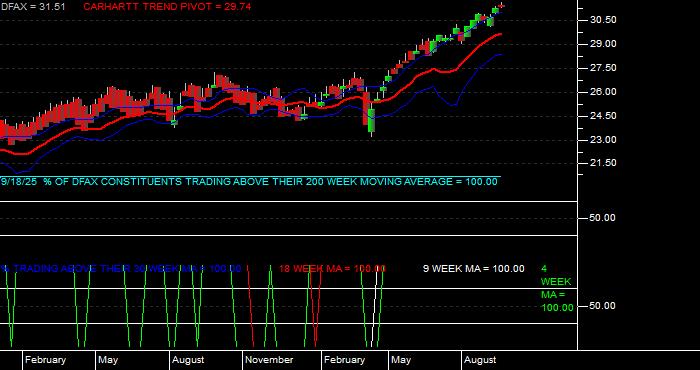Click the 23.00 price axis label
The width and height of the screenshot is (700, 370).
click(x=603, y=140)
